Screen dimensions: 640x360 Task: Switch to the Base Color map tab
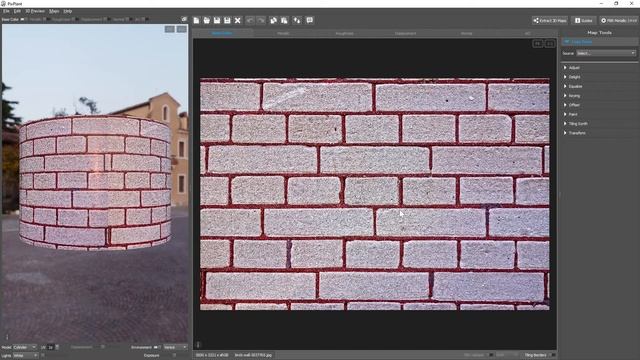point(222,33)
